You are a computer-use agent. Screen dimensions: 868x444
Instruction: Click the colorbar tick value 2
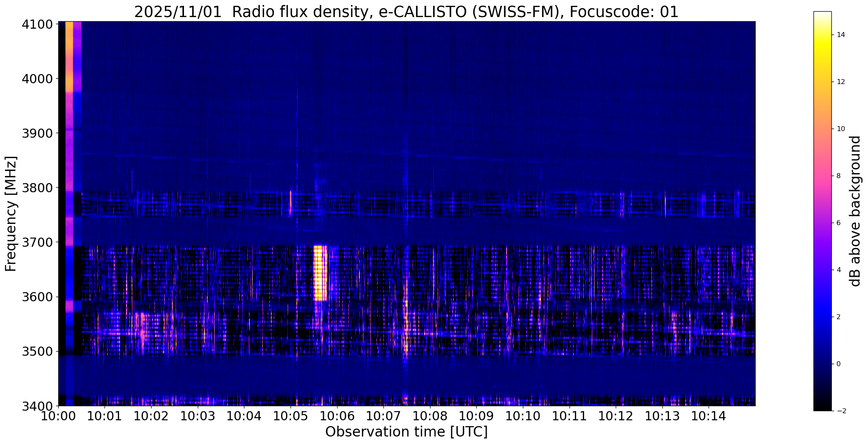click(x=839, y=317)
